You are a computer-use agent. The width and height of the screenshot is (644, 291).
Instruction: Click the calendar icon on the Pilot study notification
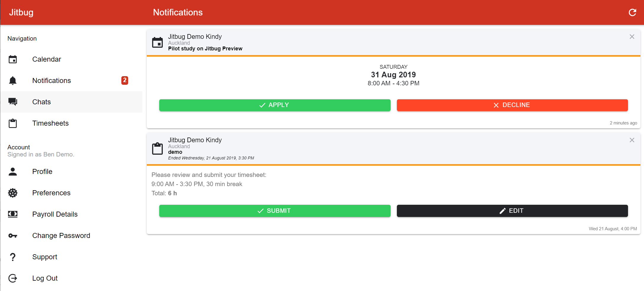coord(157,42)
